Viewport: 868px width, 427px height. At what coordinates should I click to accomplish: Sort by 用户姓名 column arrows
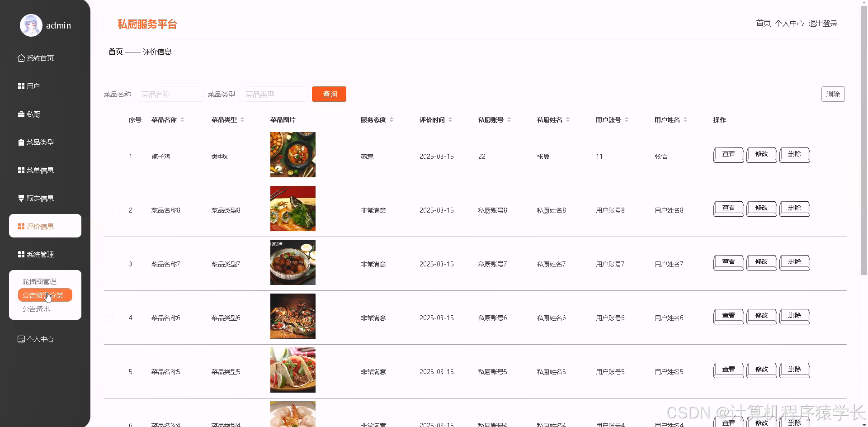click(x=685, y=120)
